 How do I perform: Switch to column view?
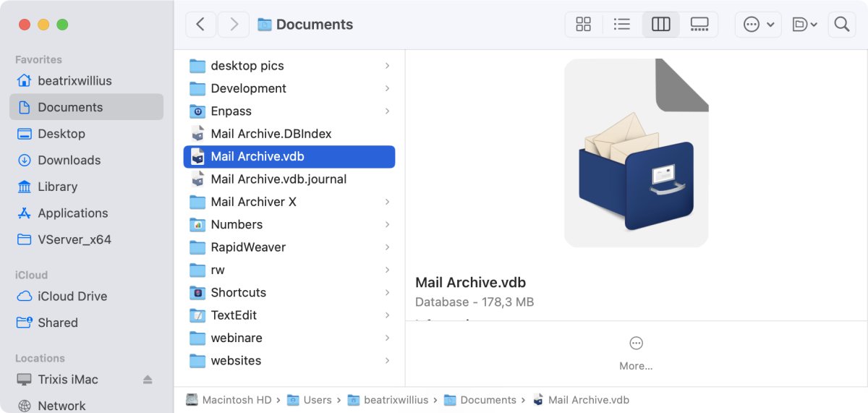pos(661,25)
